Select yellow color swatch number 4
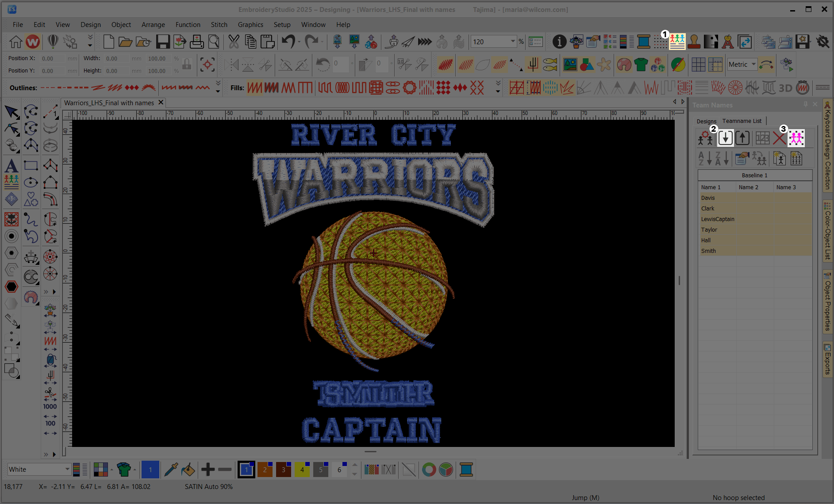834x504 pixels. [302, 470]
